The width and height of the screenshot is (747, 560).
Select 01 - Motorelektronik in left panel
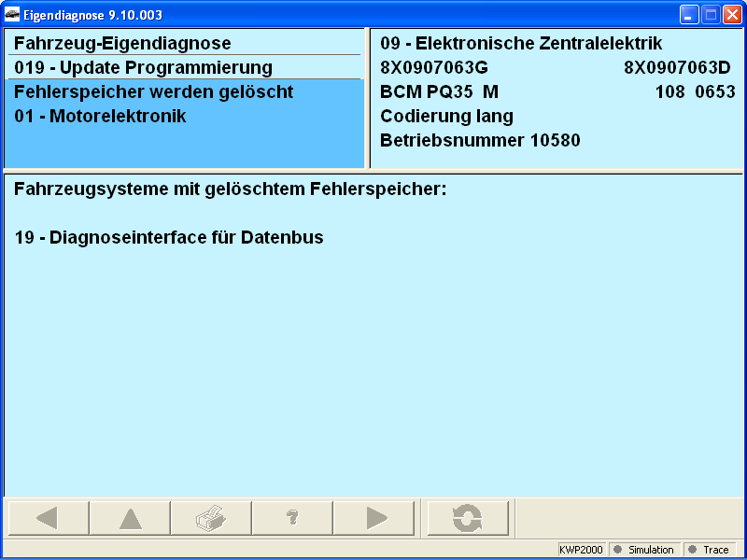pyautogui.click(x=101, y=117)
